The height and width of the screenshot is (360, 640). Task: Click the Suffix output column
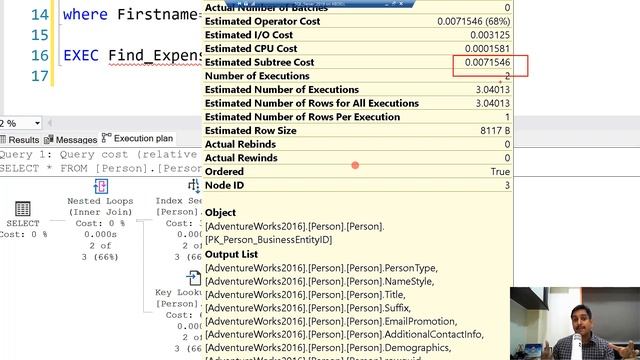308,308
